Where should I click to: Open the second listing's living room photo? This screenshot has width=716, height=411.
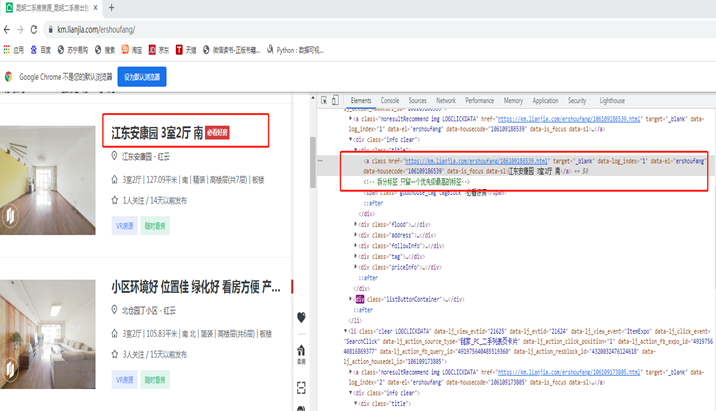(x=47, y=334)
